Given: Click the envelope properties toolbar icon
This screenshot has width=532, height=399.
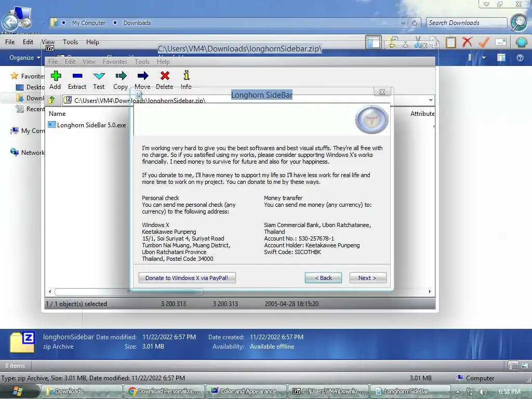Looking at the screenshot, I should pos(501,43).
